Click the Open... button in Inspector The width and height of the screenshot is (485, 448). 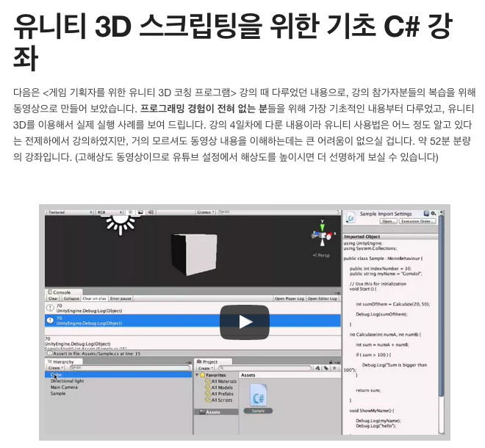(x=389, y=221)
